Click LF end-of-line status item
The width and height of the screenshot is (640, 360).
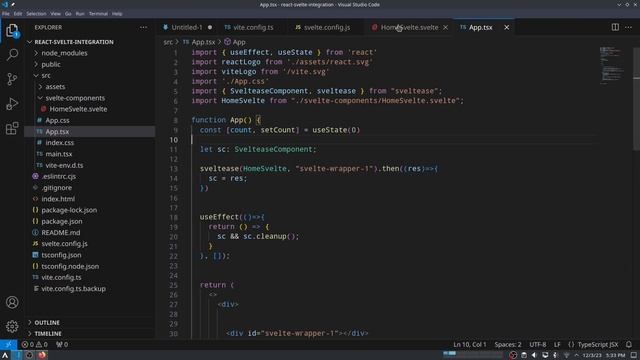(557, 344)
